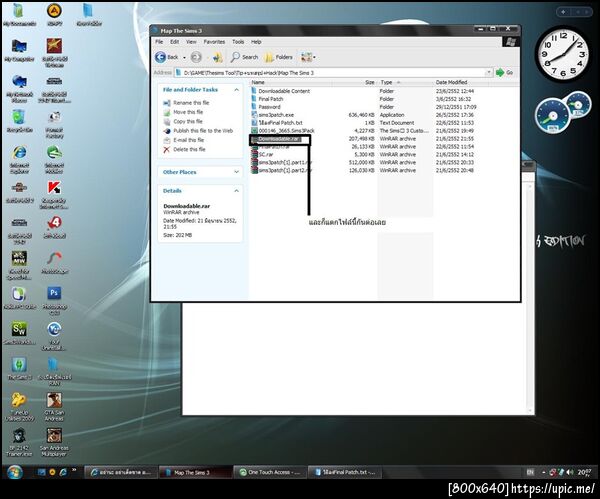This screenshot has width=600, height=499.
Task: Click the Up folder toolbar icon
Action: point(217,57)
